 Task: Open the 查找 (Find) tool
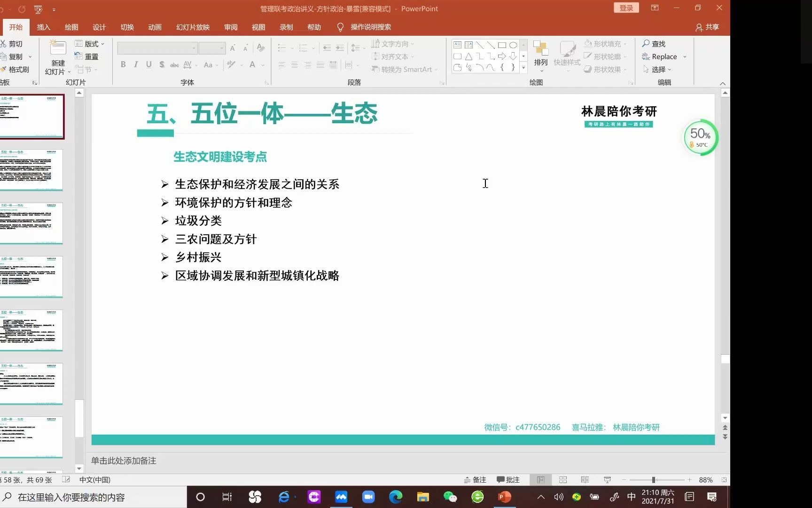657,43
